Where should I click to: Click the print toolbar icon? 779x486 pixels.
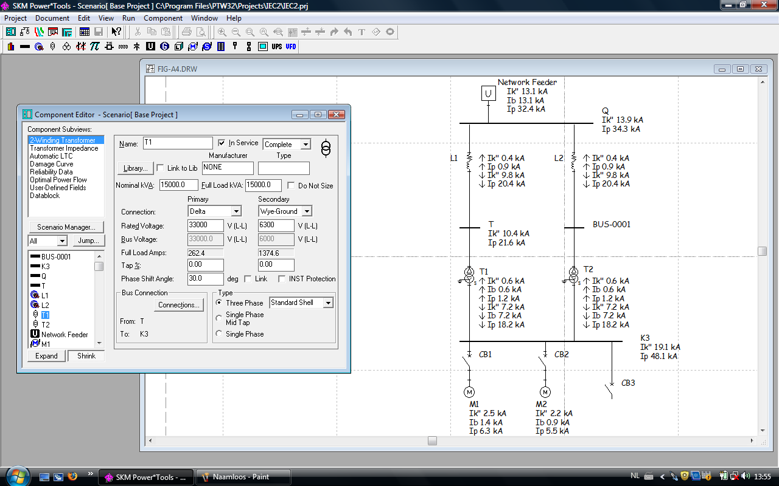pyautogui.click(x=186, y=32)
